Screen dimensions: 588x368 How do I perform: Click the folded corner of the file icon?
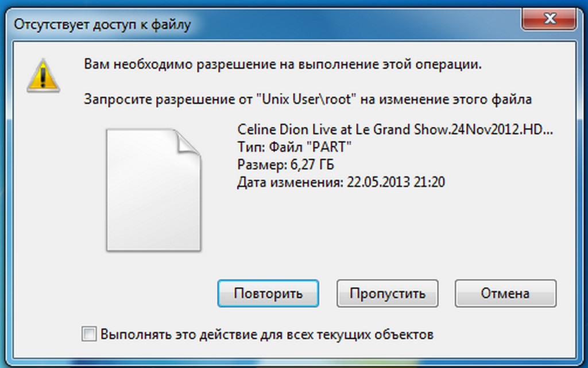point(188,142)
